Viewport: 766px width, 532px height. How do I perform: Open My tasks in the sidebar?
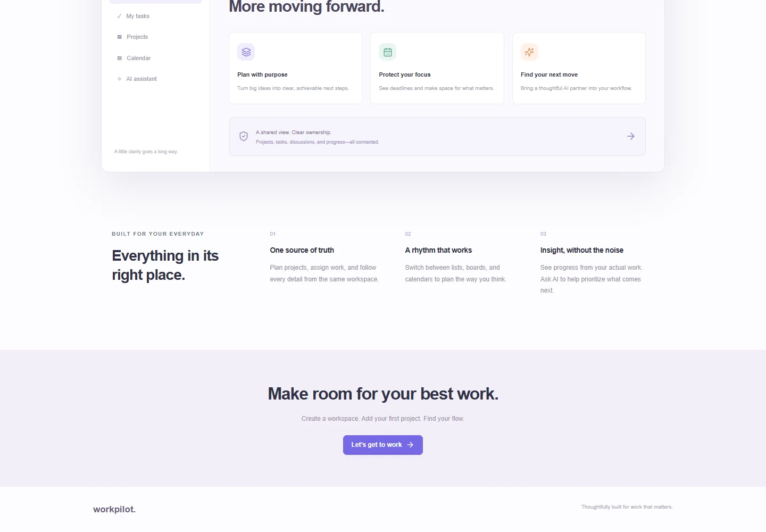point(155,16)
